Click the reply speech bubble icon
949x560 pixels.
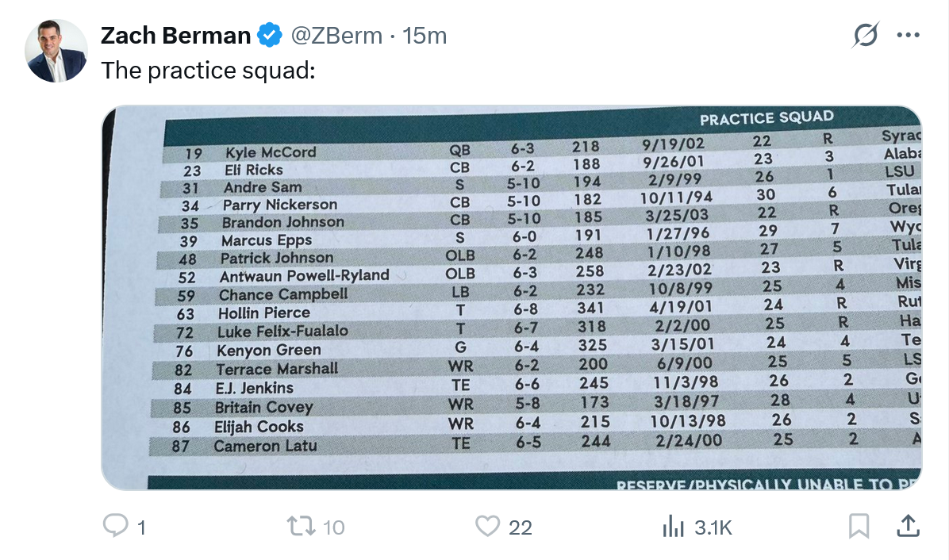(116, 526)
